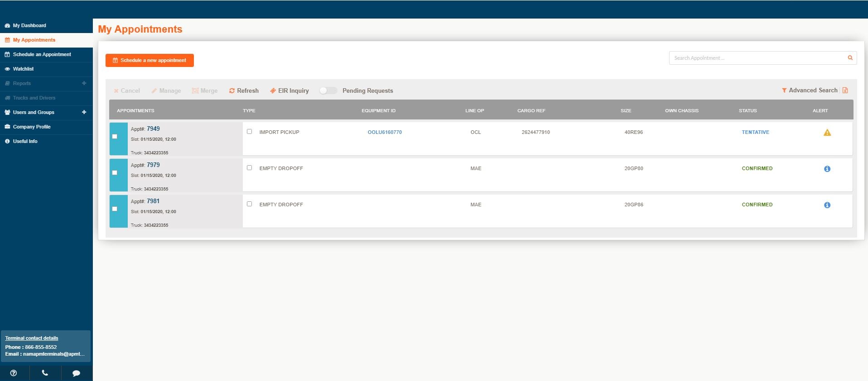Click the Refresh toolbar button

[x=244, y=90]
